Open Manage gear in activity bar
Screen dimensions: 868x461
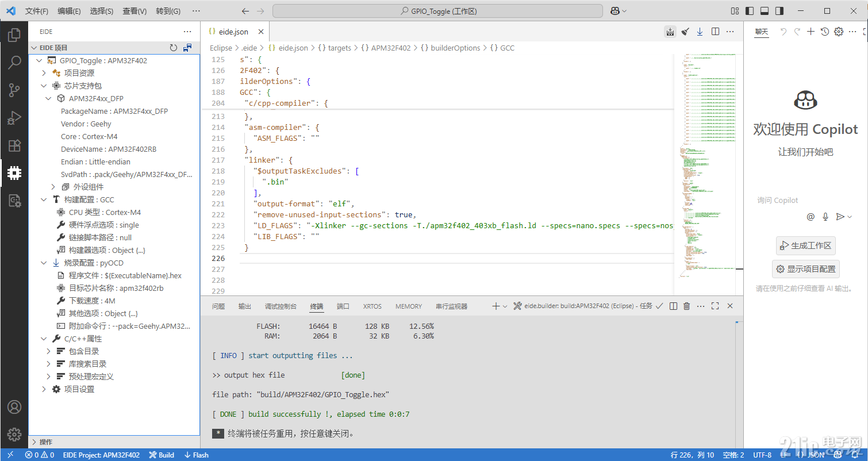coord(14,435)
